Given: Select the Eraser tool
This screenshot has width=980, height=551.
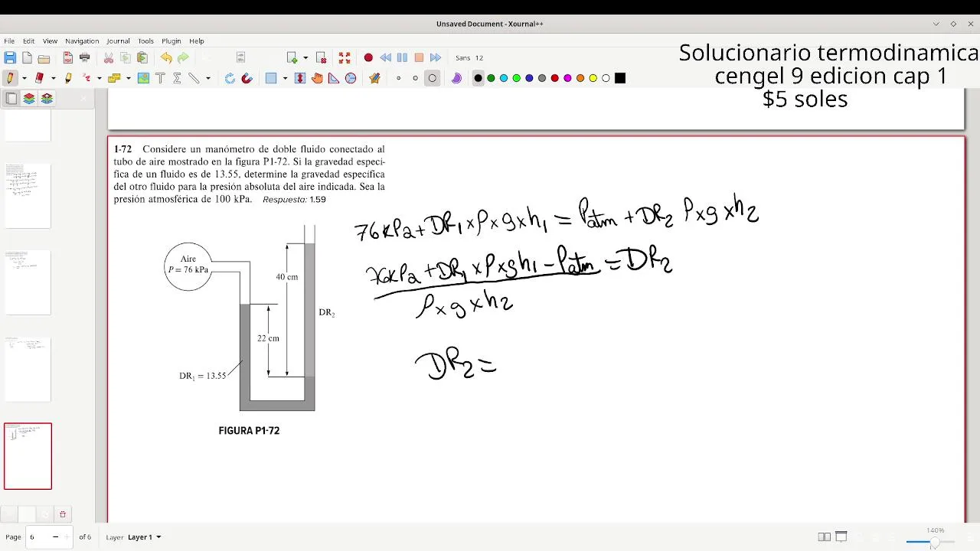Looking at the screenshot, I should click(x=39, y=78).
